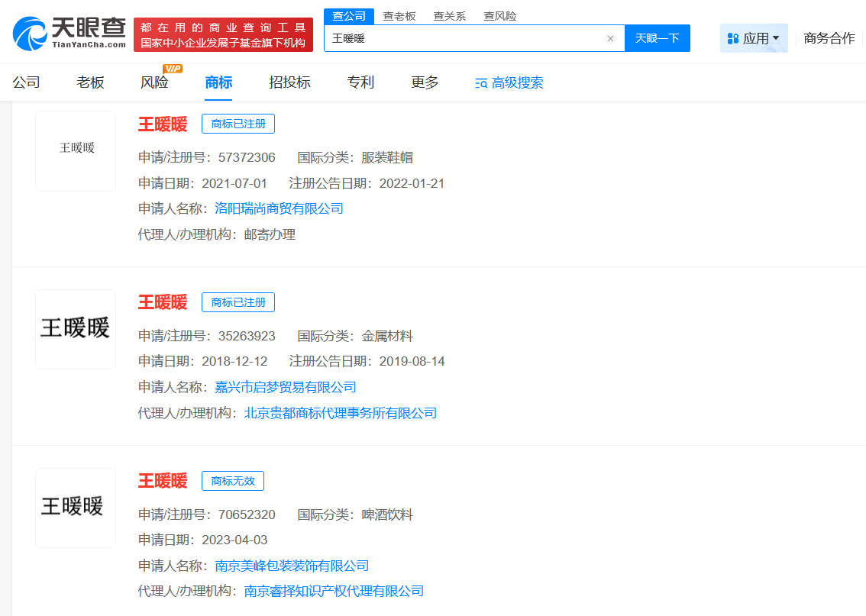Switch to the 公司 category tab
866x616 pixels.
27,82
